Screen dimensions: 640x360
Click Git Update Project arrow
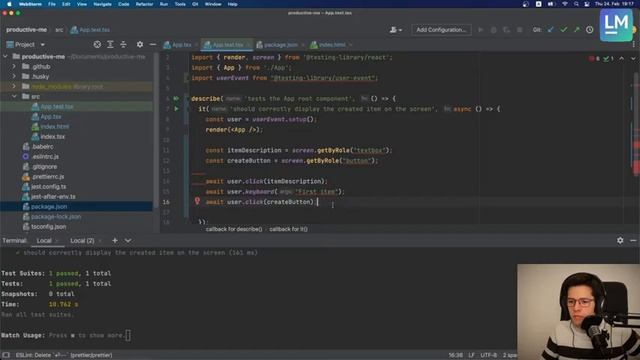(x=551, y=30)
